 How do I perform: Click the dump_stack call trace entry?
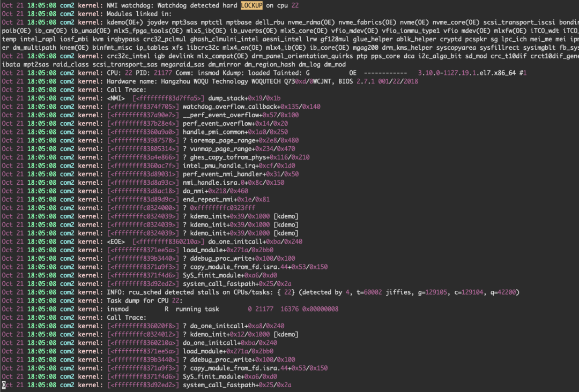(x=244, y=99)
